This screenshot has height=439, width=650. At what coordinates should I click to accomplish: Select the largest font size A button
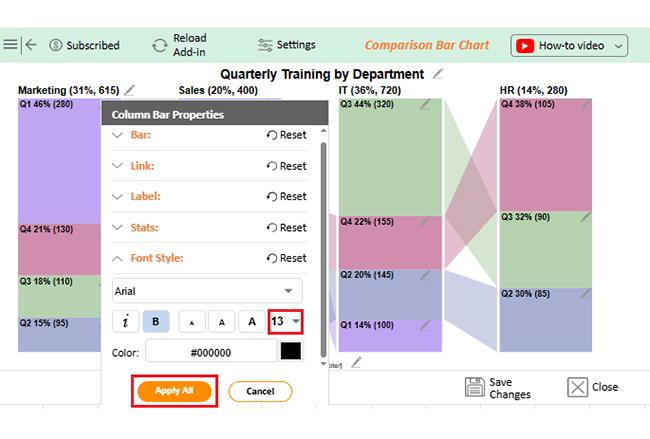(251, 321)
